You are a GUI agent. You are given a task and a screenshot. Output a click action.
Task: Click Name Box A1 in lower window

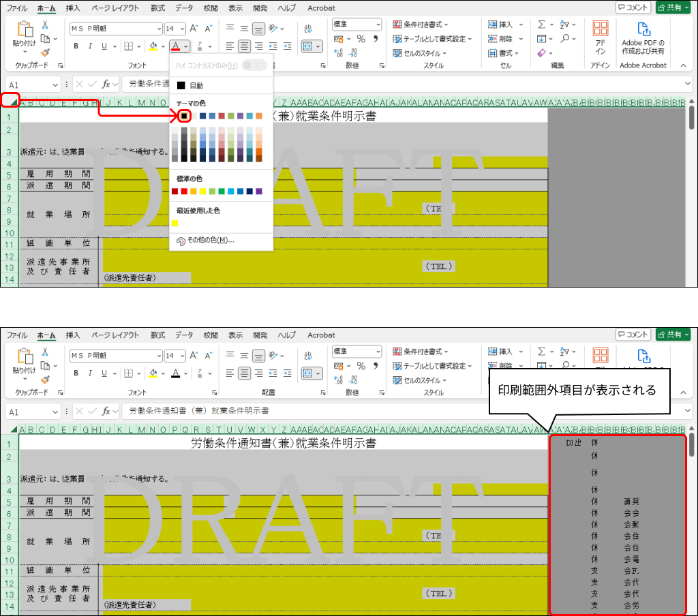point(33,412)
